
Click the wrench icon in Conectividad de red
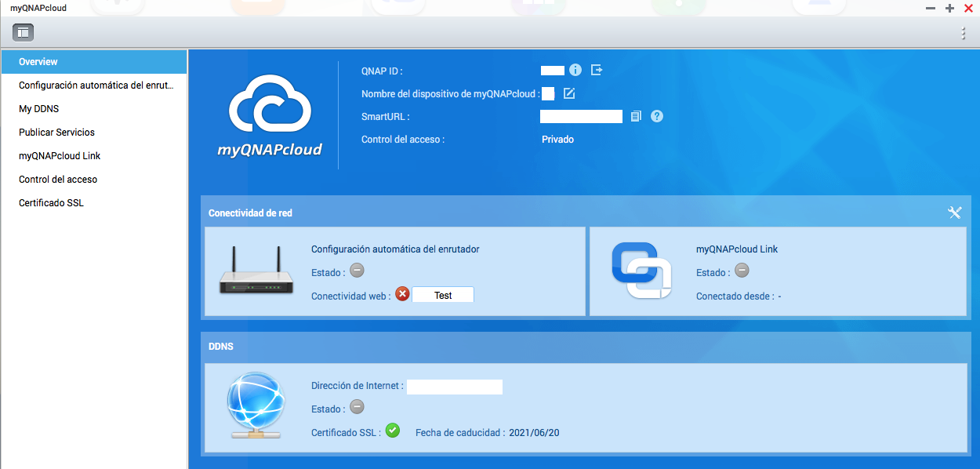(x=954, y=213)
